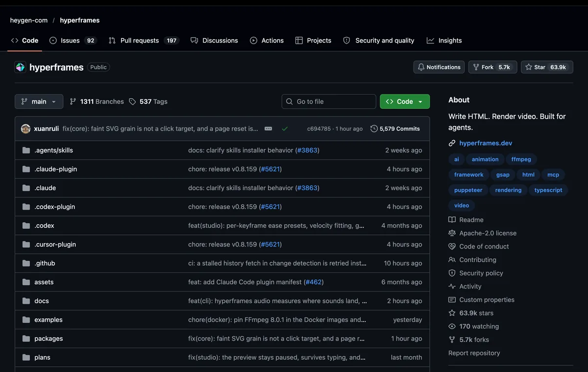Open the heygen-com organization link
588x372 pixels.
[x=29, y=20]
